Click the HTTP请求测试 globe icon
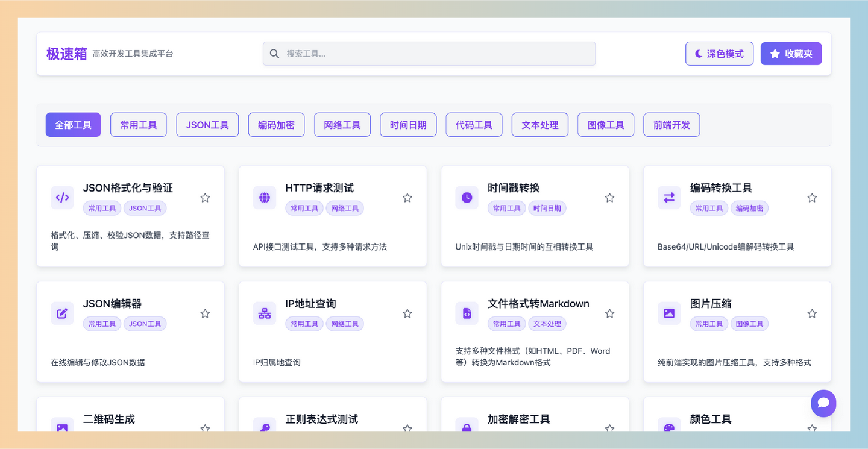The height and width of the screenshot is (449, 868). click(265, 198)
